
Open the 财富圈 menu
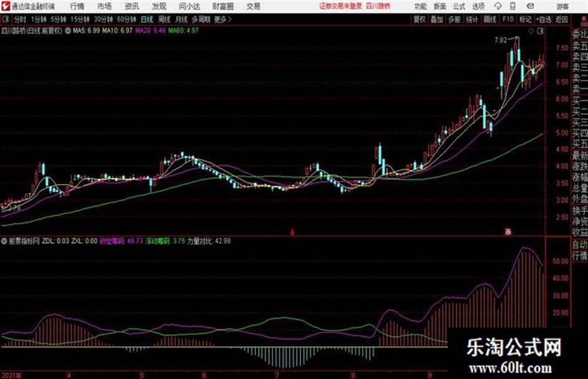pyautogui.click(x=223, y=6)
